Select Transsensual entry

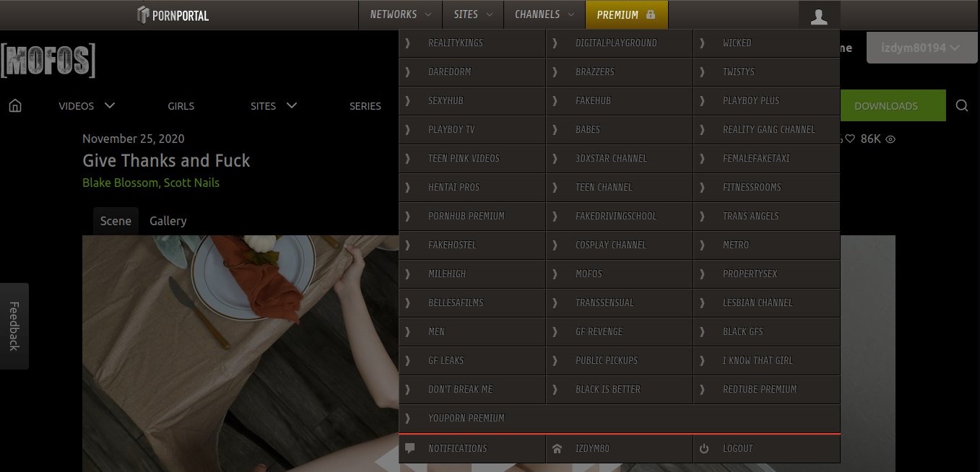[620, 302]
